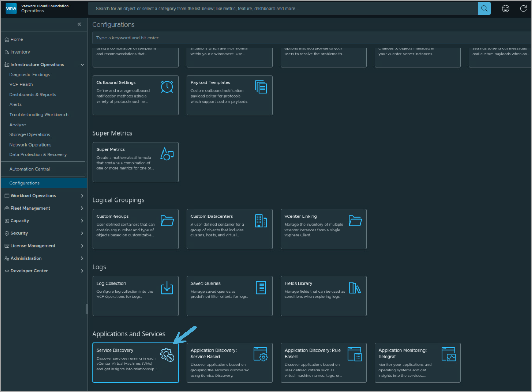
Task: Expand the Capacity section chevron
Action: pos(82,221)
